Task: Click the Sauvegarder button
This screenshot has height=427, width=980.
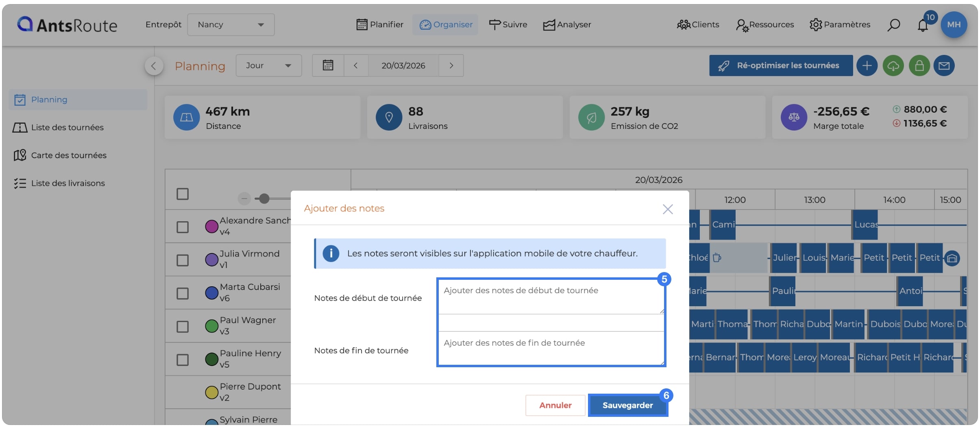Action: click(627, 405)
